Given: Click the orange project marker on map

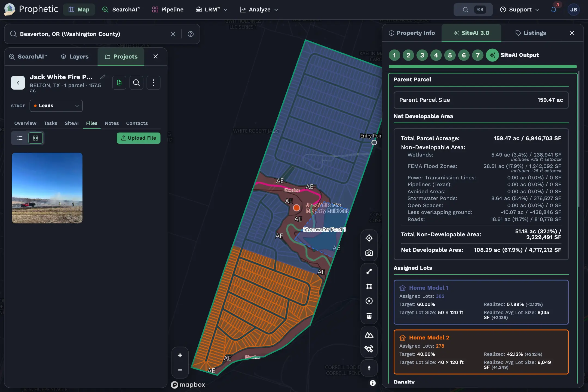Looking at the screenshot, I should [296, 208].
